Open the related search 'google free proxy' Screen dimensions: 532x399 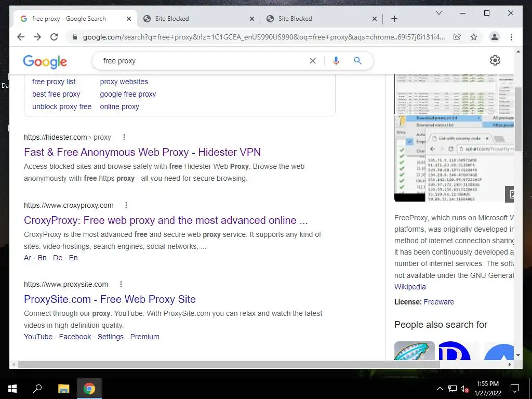click(128, 95)
